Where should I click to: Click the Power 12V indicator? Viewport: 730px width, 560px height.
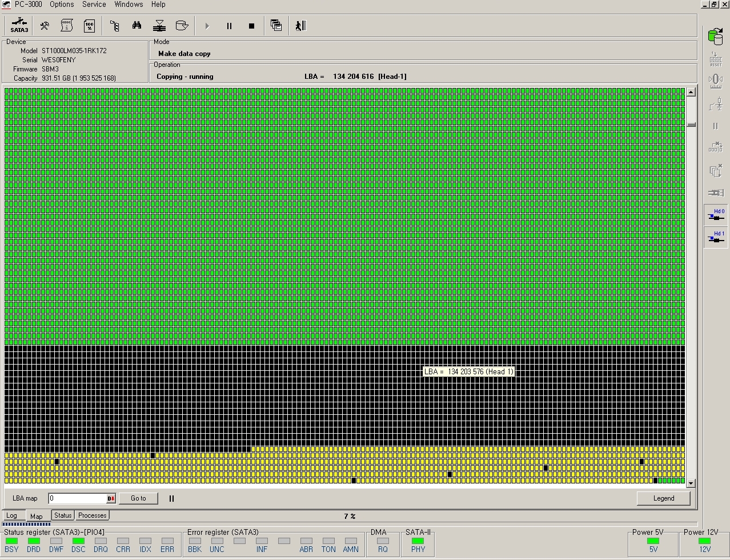tap(705, 541)
